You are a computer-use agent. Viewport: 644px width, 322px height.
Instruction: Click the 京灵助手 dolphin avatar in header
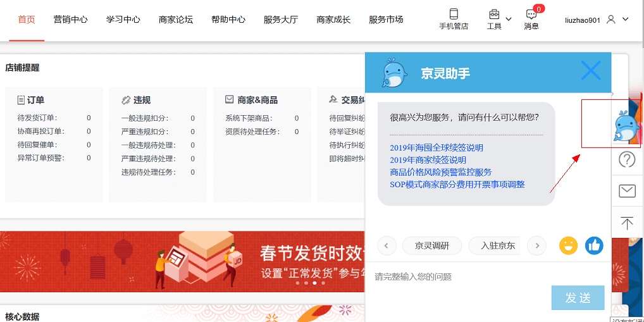[x=394, y=72]
